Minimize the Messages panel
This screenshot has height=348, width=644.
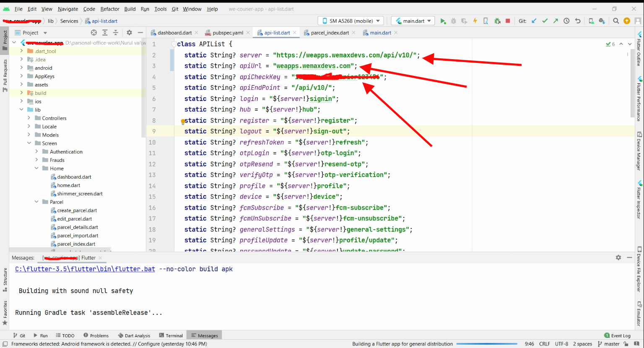point(629,257)
